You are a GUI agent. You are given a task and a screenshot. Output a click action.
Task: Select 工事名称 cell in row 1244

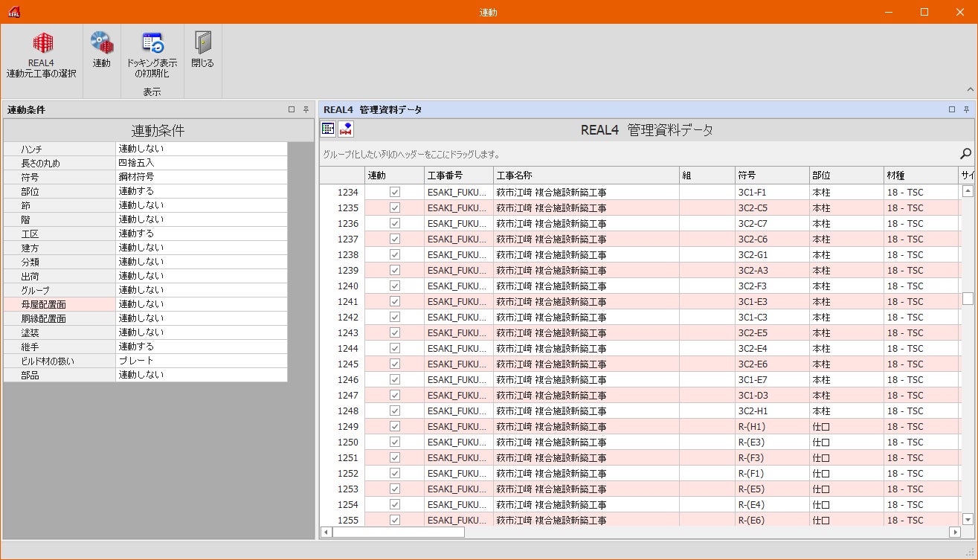coord(586,348)
